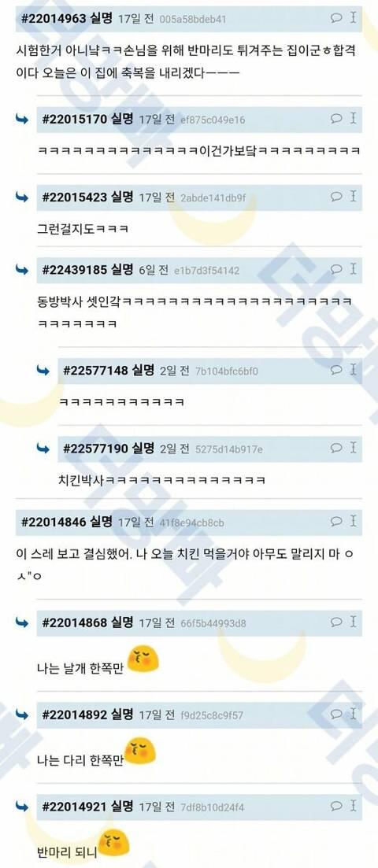Click reply bubble on comment #22014892

(x=336, y=715)
